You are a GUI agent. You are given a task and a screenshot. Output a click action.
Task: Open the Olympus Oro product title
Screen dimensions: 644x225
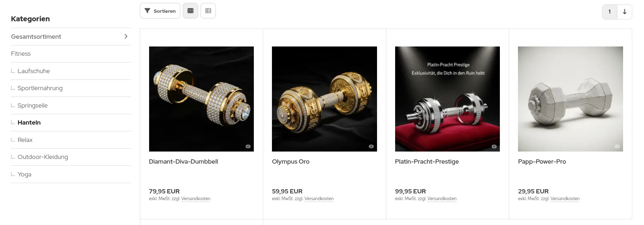pos(291,161)
